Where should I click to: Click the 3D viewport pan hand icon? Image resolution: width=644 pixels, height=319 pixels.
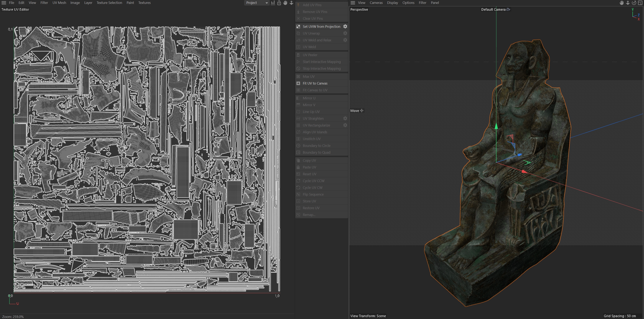(x=622, y=3)
